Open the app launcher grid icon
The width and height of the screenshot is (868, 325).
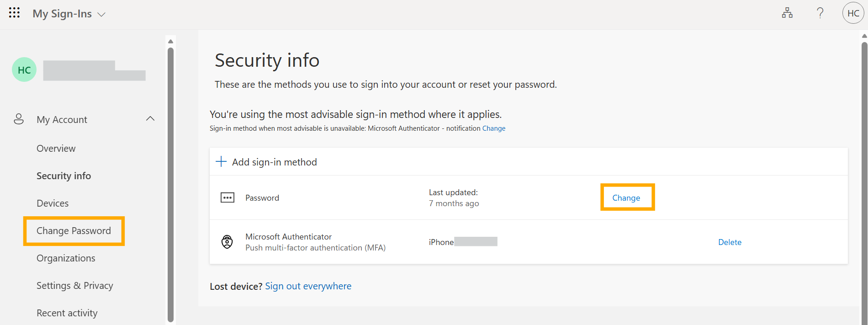tap(14, 13)
